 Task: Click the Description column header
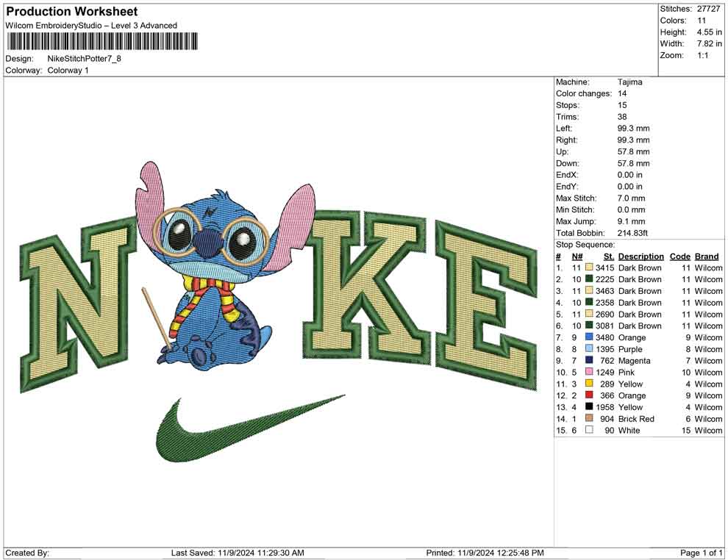(640, 256)
